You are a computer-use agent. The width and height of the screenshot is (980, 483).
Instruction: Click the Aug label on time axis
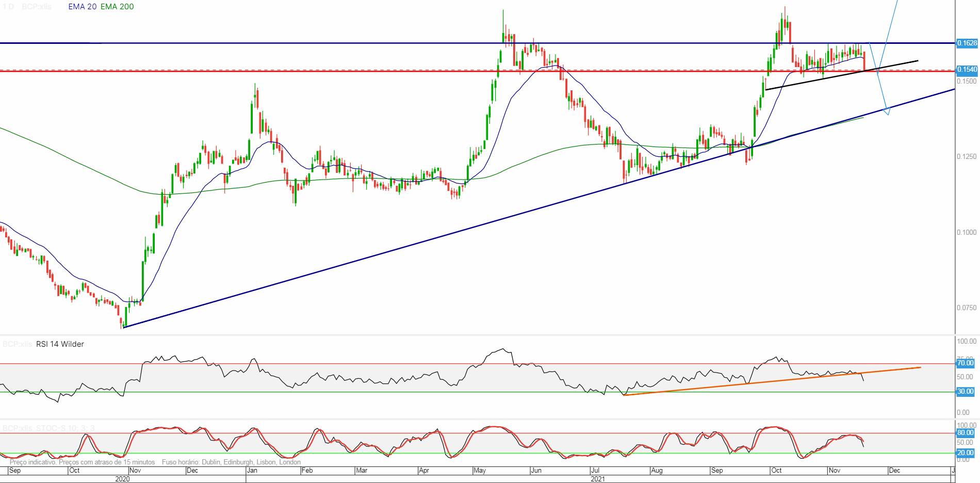pos(657,471)
